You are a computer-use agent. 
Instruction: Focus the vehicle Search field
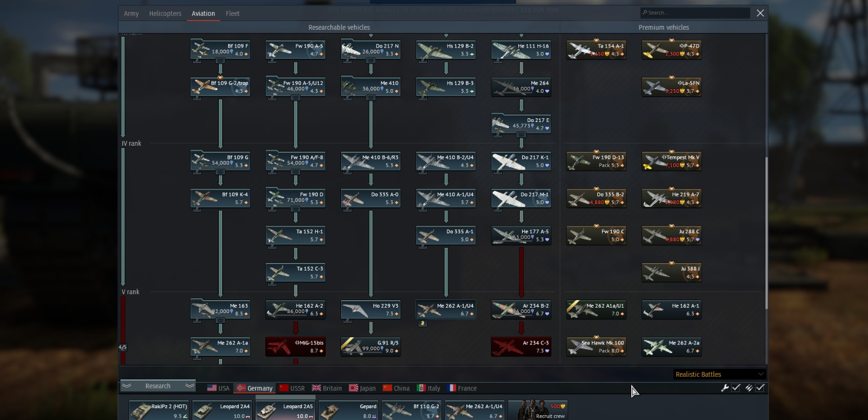(x=695, y=12)
